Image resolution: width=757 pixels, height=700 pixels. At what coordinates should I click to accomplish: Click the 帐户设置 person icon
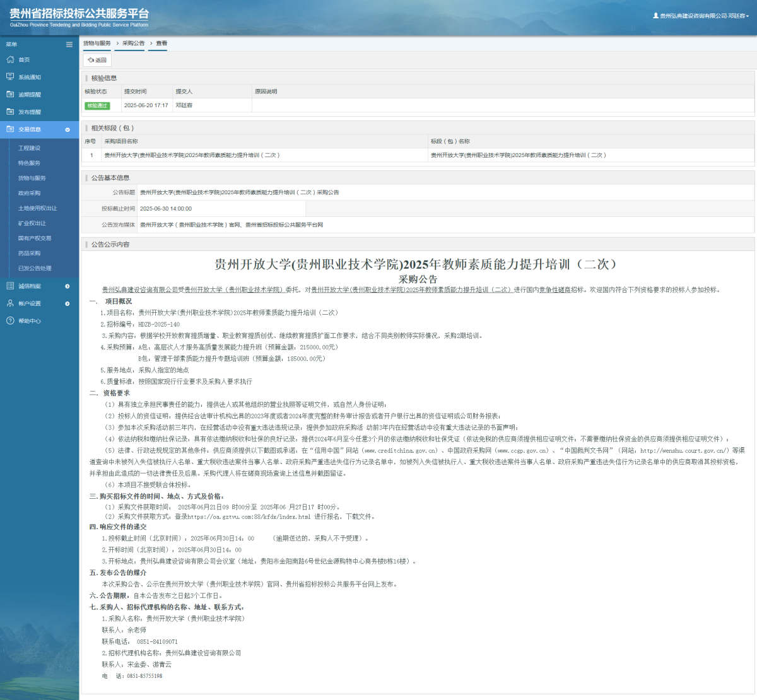(x=10, y=303)
